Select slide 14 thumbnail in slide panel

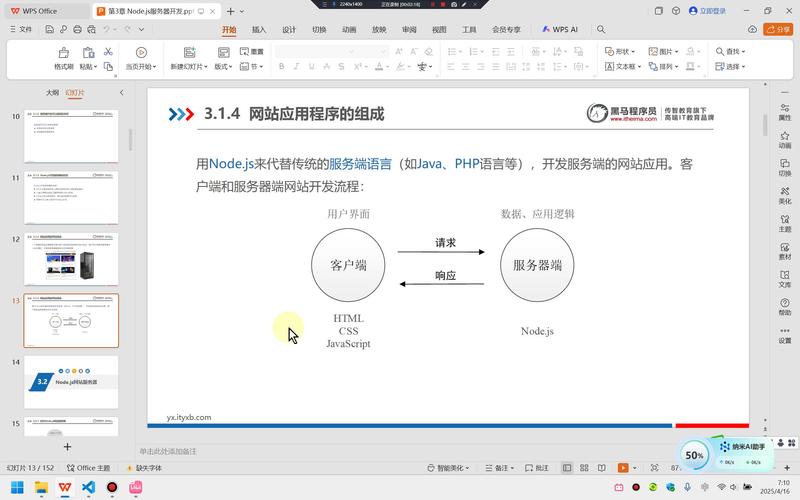click(71, 381)
